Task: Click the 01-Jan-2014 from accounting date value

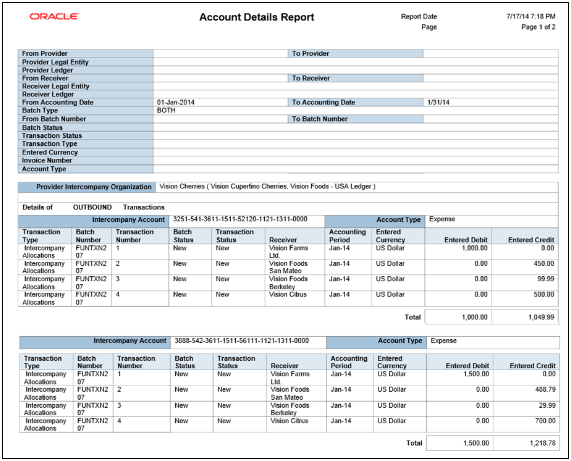Action: 176,102
